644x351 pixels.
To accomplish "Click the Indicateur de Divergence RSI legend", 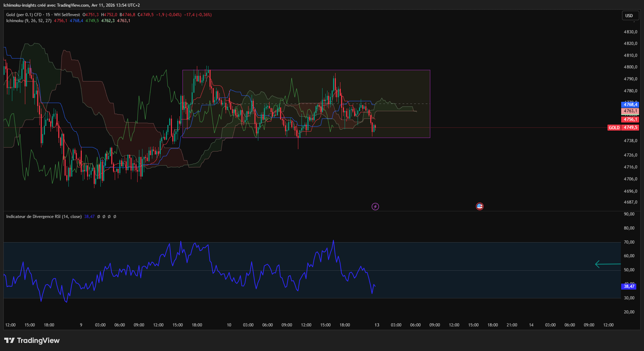I will pyautogui.click(x=44, y=217).
